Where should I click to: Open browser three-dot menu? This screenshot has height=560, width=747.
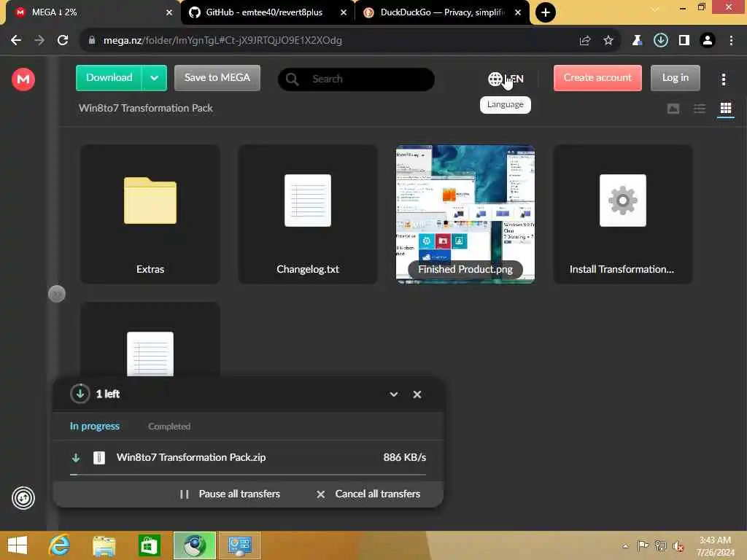[731, 41]
